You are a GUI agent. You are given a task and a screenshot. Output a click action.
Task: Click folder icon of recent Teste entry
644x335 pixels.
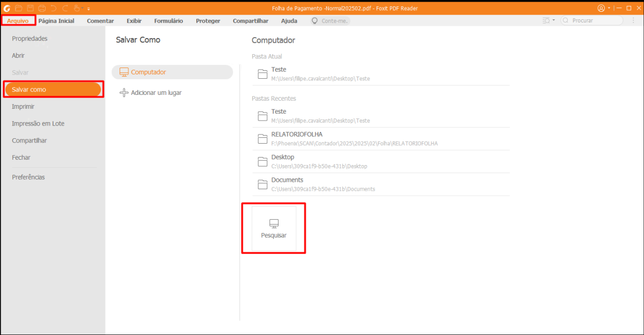coord(262,116)
